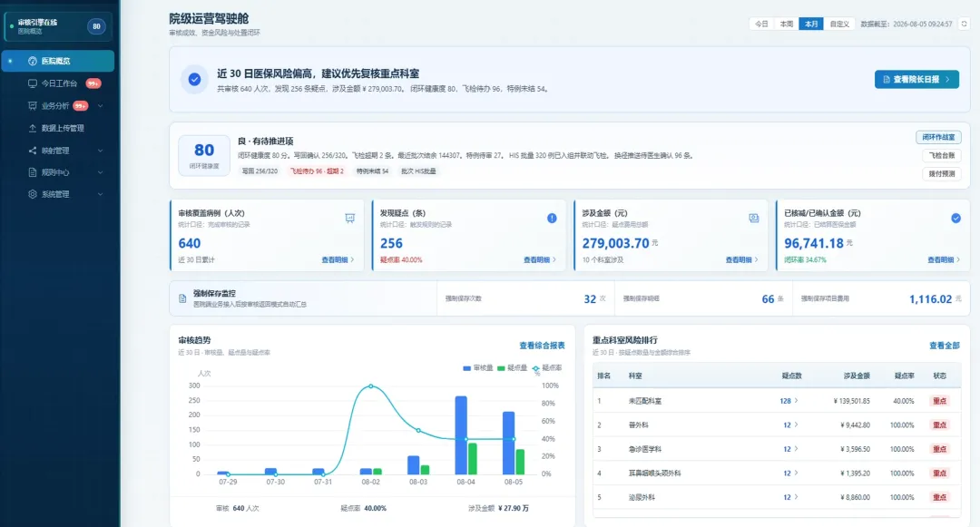The image size is (980, 527).
Task: Click the 疑点率 line peak point at 08-02
Action: [370, 386]
